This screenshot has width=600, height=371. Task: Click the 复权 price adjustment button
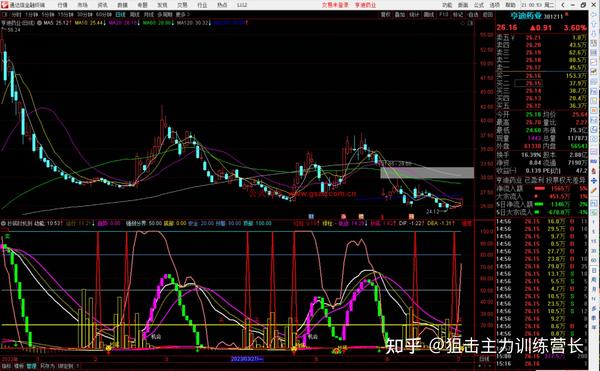385,15
